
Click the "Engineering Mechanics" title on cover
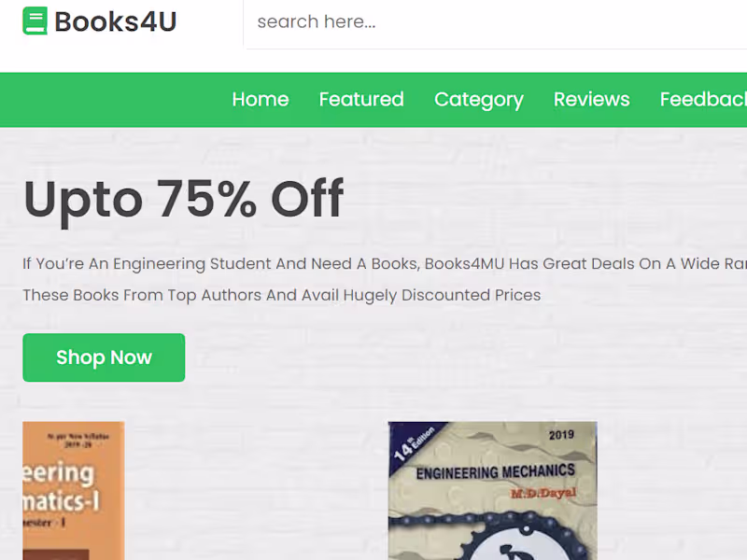pyautogui.click(x=495, y=471)
